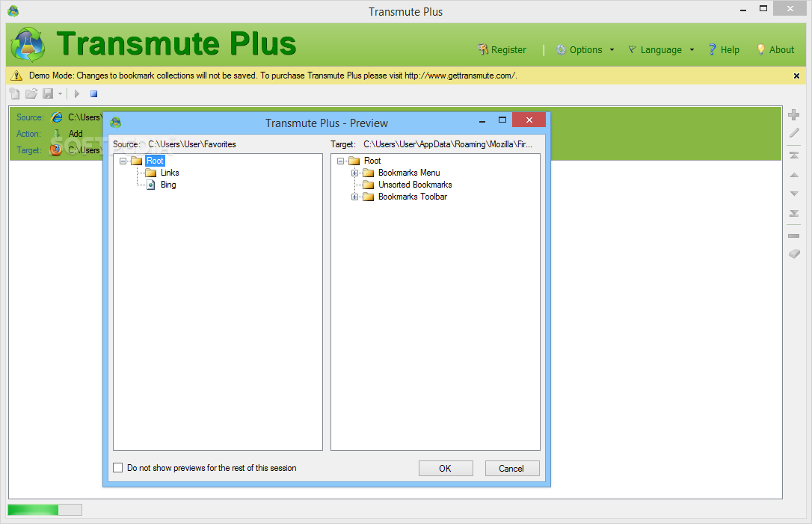Screen dimensions: 812x524
Task: Click the New collection toolbar icon
Action: (14, 93)
